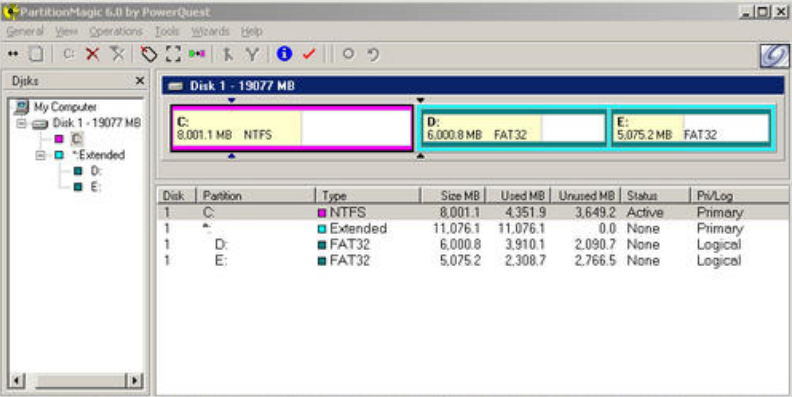Open partition Info with blue i icon
The image size is (792, 397).
click(x=284, y=53)
